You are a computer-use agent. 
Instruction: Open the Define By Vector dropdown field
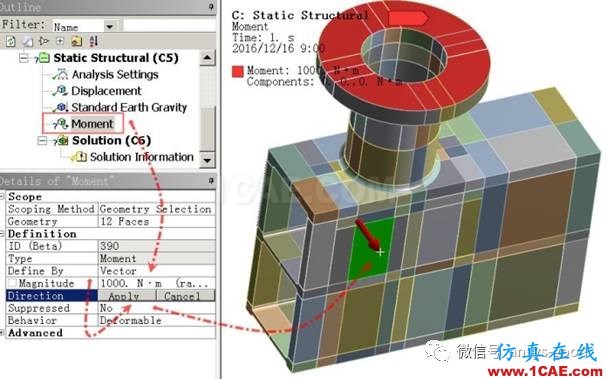click(157, 271)
